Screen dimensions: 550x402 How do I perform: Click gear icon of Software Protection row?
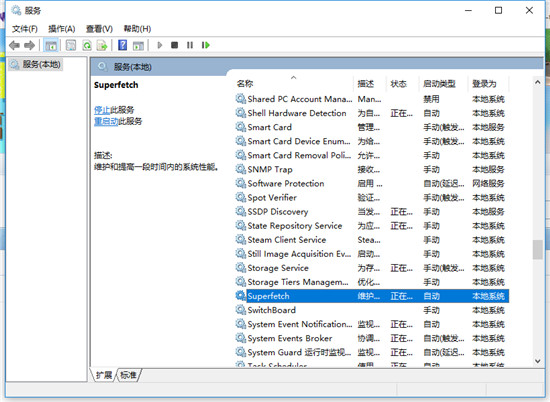[x=241, y=183]
